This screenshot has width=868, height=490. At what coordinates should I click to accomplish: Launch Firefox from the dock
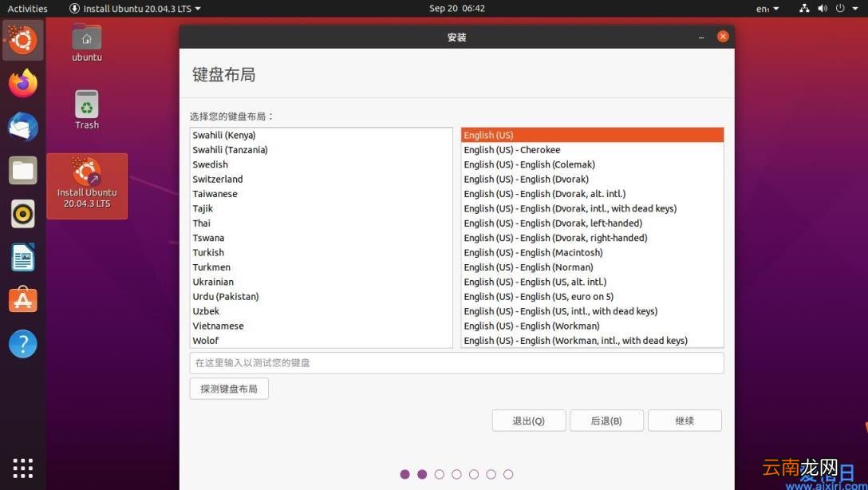coord(22,83)
